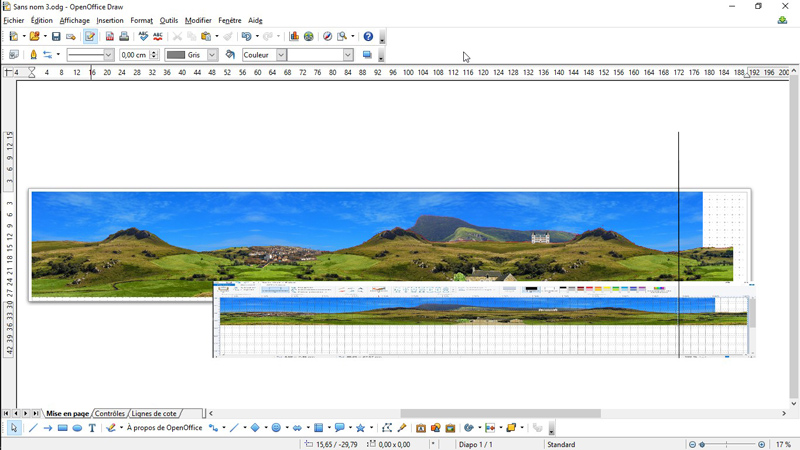Image resolution: width=800 pixels, height=450 pixels.
Task: Switch to the Contrôles layer tab
Action: (110, 413)
